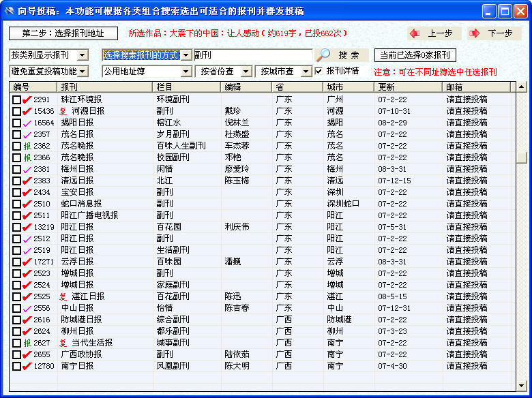Click the red 复 mark beside 河源日报

63,111
